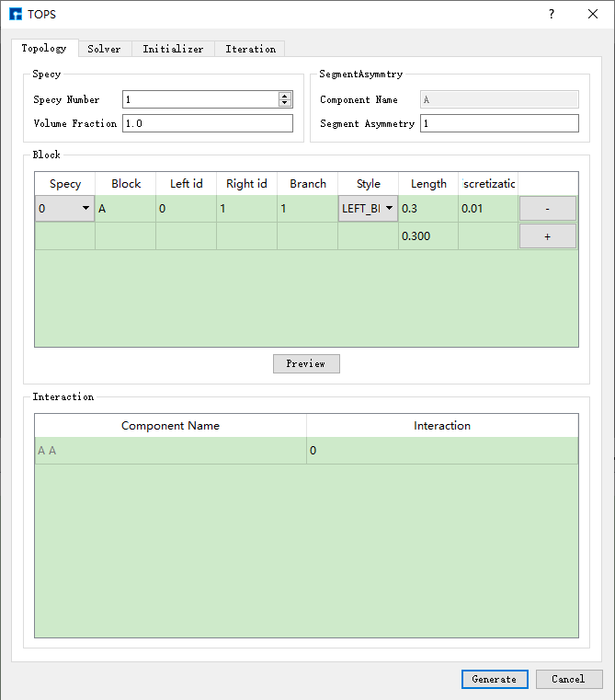Select the Length cell containing 0.3
This screenshot has width=615, height=700.
[428, 209]
